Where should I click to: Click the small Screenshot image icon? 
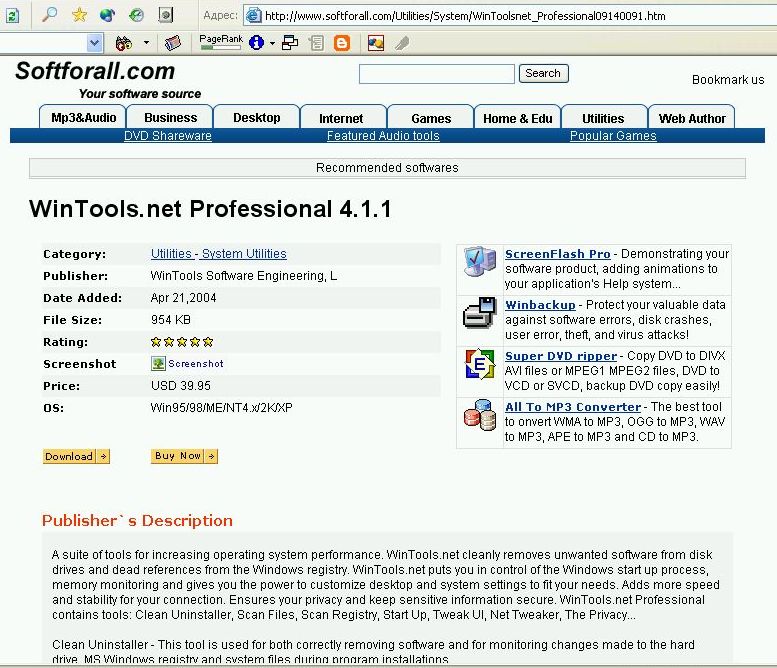point(158,363)
